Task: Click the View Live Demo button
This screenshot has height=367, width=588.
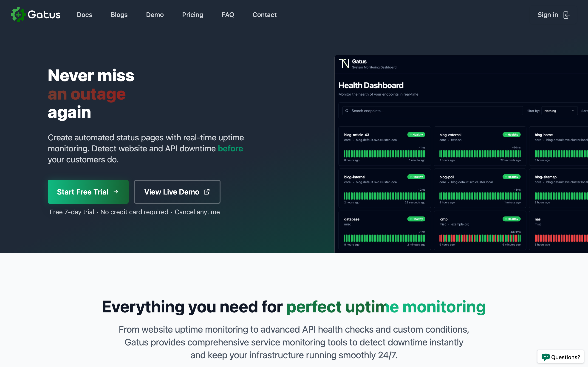Action: coord(177,192)
